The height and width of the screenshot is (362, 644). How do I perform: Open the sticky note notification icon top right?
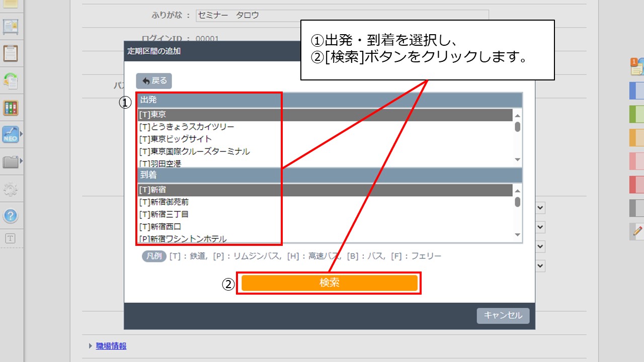636,66
